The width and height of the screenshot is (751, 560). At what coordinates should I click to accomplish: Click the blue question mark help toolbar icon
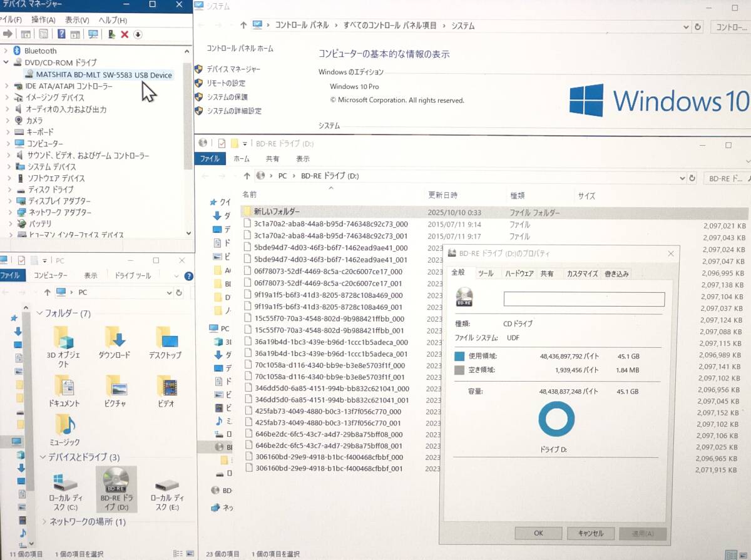[61, 34]
